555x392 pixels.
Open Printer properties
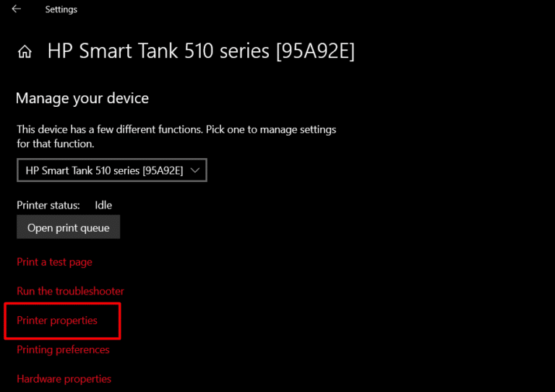(57, 321)
